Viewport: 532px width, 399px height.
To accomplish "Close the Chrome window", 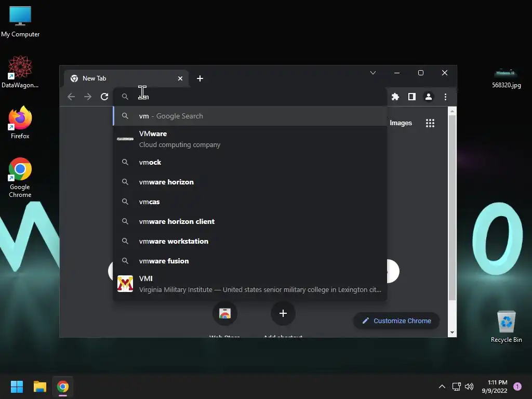I will 445,73.
